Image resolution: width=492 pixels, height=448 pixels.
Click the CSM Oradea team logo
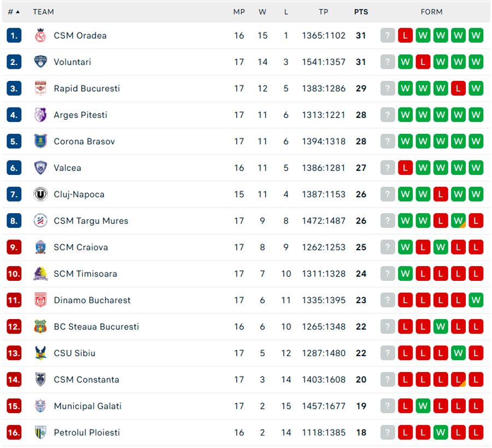[x=40, y=36]
